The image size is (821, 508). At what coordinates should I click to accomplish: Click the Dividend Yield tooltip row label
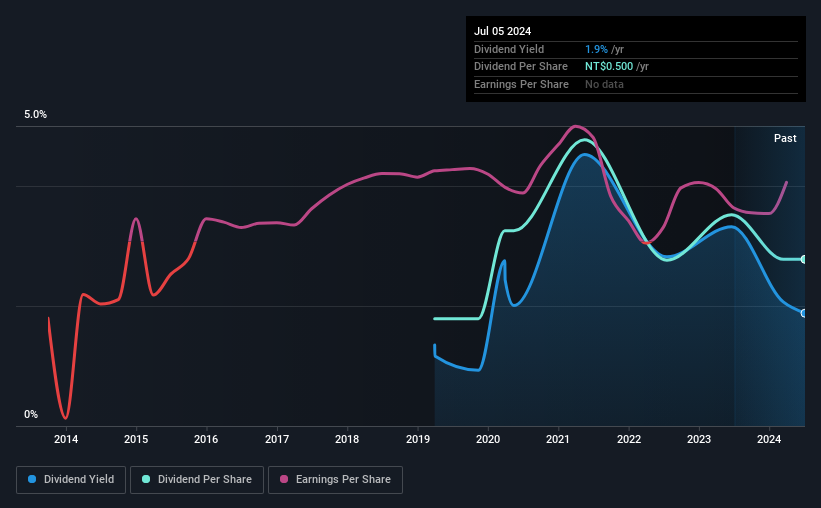(509, 49)
